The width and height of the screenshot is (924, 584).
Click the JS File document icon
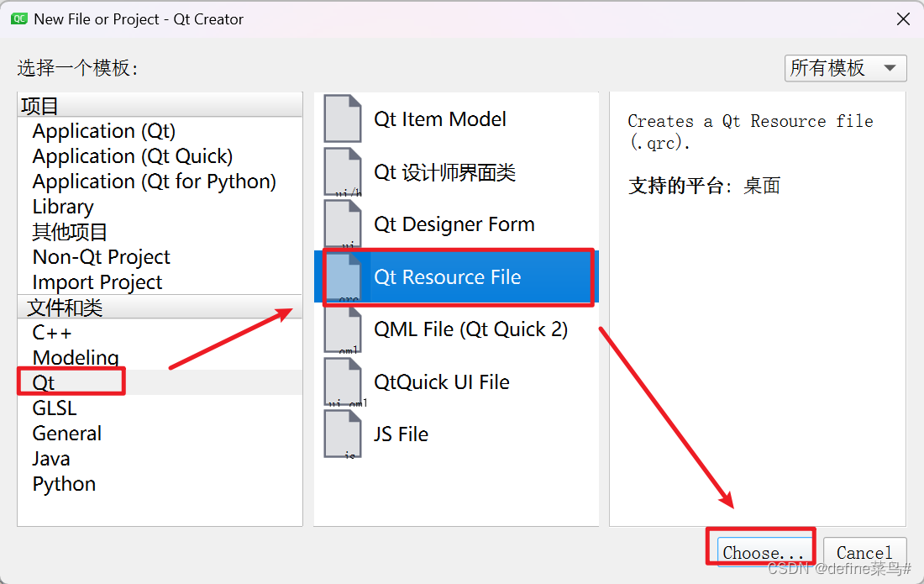tap(343, 434)
